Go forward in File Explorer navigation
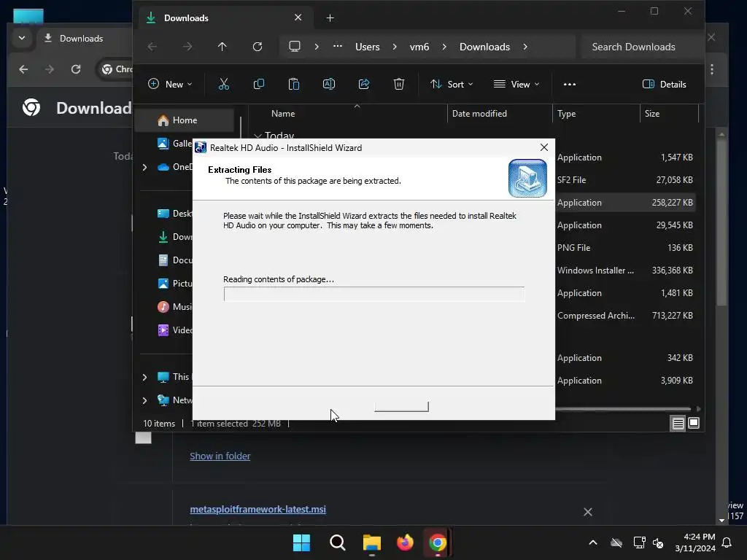Screen dimensions: 747x560 (187, 47)
